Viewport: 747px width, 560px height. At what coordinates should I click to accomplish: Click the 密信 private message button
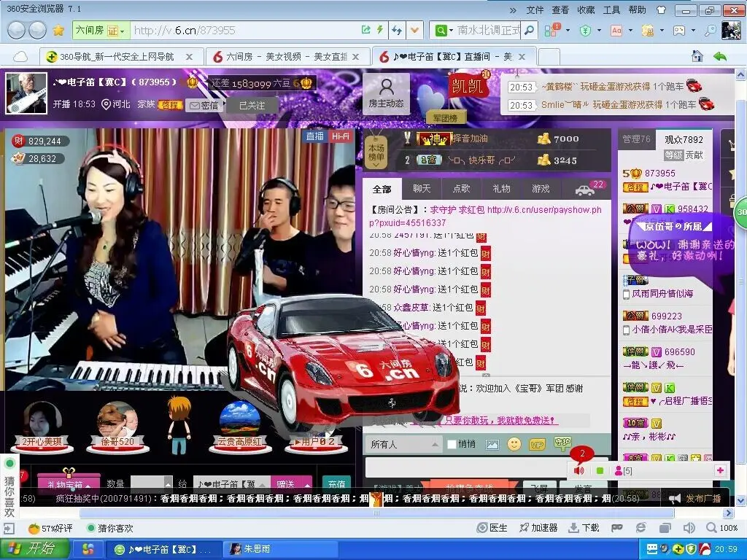(x=204, y=105)
